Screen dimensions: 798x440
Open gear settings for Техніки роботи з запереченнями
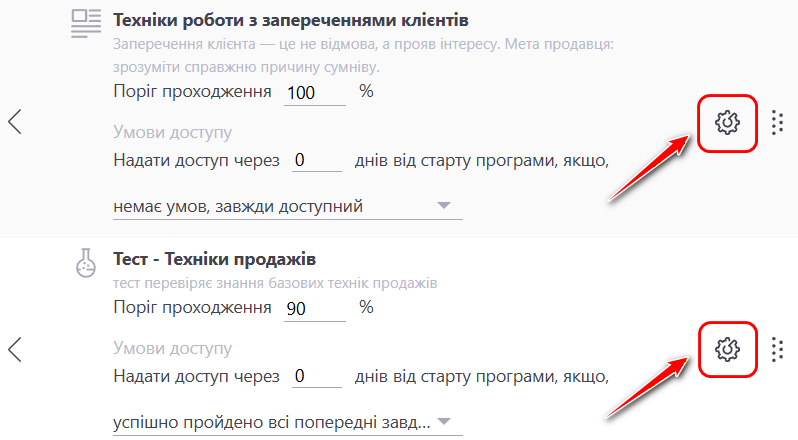tap(727, 122)
